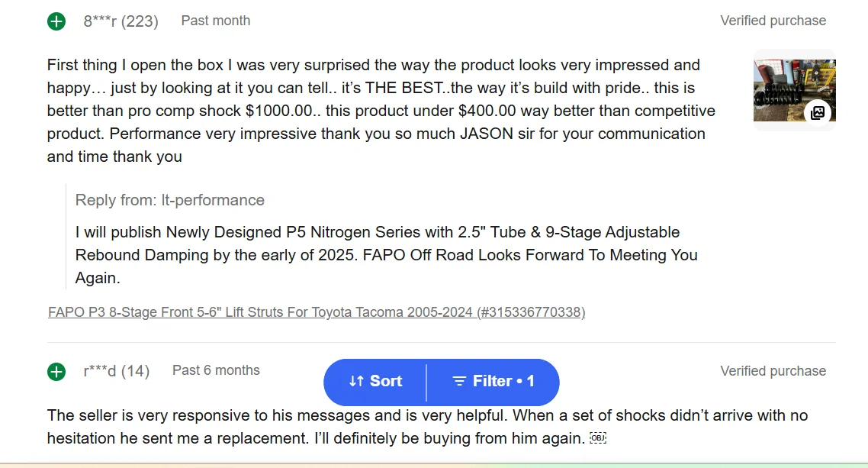Open the Sort options
The width and height of the screenshot is (868, 468).
click(x=376, y=382)
